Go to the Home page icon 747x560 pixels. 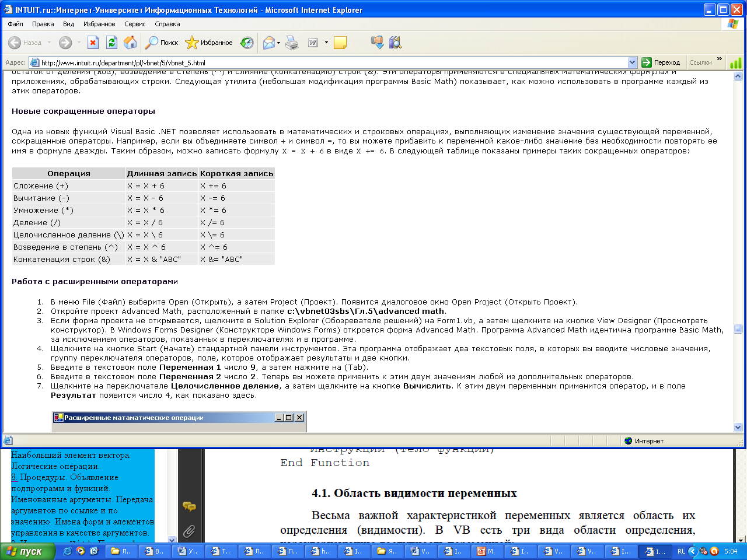pos(130,43)
